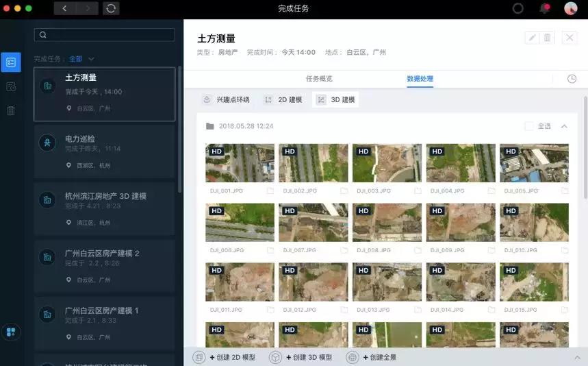Open the DJI_006.JPG thumbnail
Screen dimensions: 588x366
click(x=240, y=222)
